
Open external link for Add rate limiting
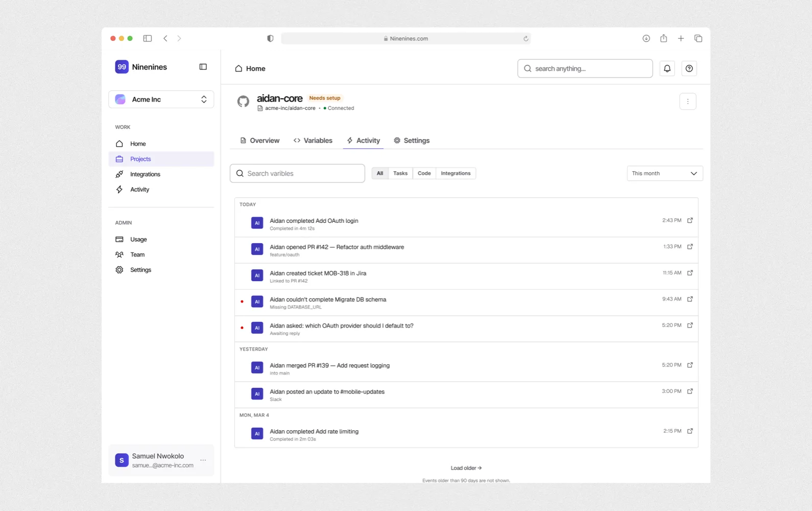click(690, 431)
